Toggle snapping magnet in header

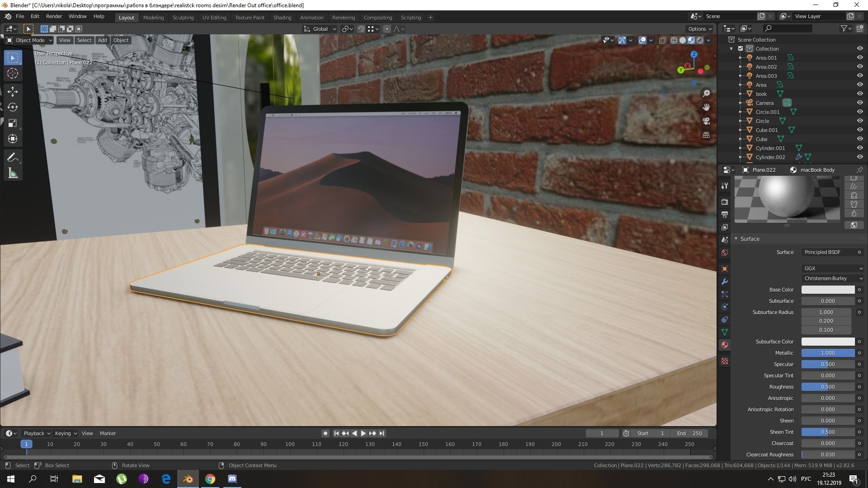tap(361, 29)
